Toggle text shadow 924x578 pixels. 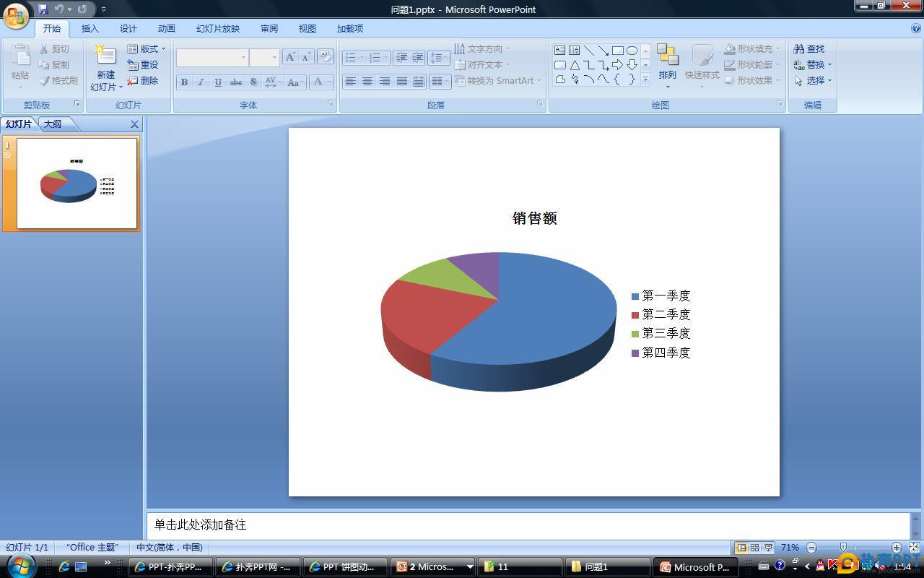point(253,82)
